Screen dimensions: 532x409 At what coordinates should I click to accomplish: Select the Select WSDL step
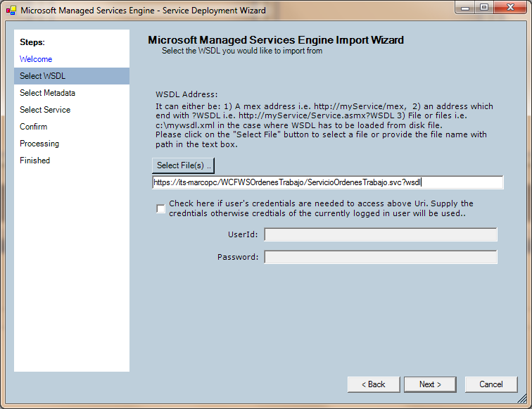coord(72,76)
